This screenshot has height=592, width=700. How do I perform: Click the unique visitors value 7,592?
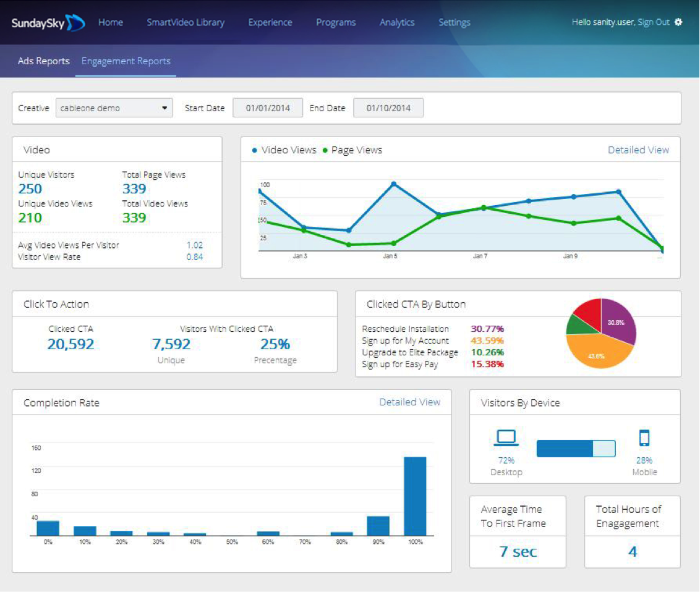171,344
